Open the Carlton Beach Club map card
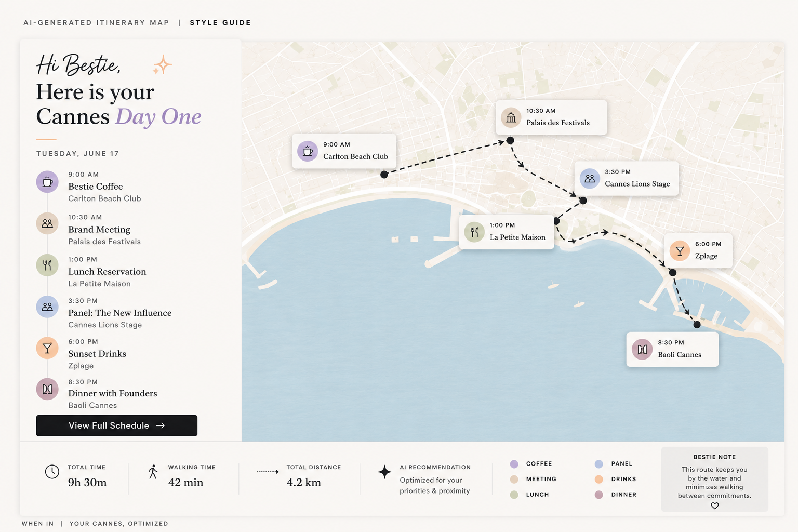Viewport: 798px width, 532px height. (x=344, y=151)
